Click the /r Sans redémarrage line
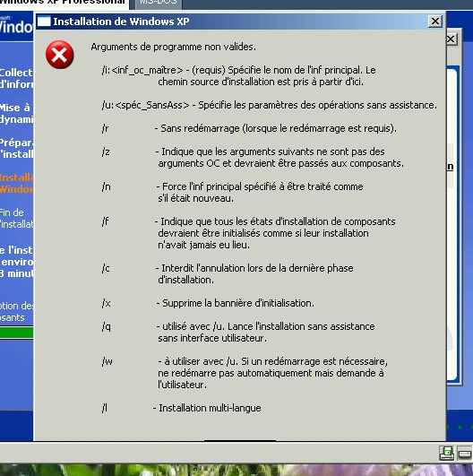 tap(249, 128)
